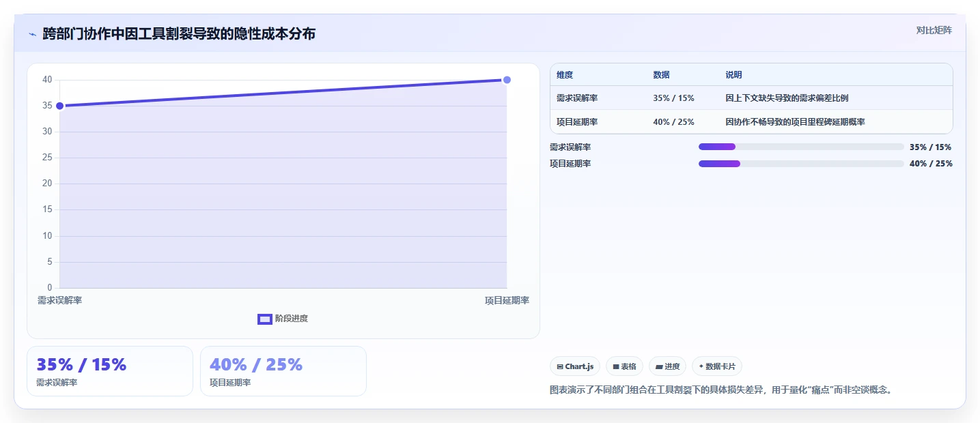The height and width of the screenshot is (423, 980).
Task: Select the 数据卡片 tag chip
Action: click(717, 366)
